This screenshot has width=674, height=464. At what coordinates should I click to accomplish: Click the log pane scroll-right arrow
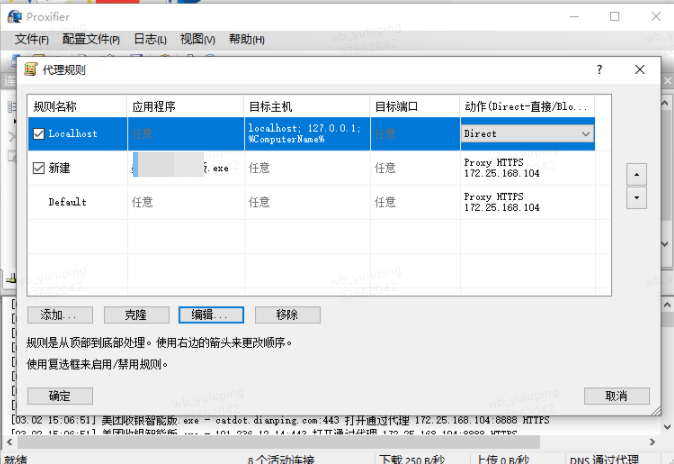tap(652, 442)
